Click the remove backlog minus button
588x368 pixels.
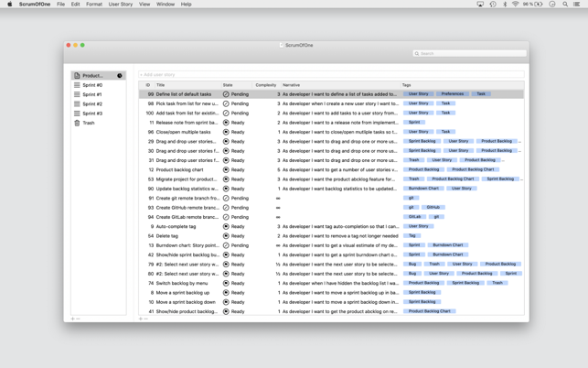tap(78, 319)
